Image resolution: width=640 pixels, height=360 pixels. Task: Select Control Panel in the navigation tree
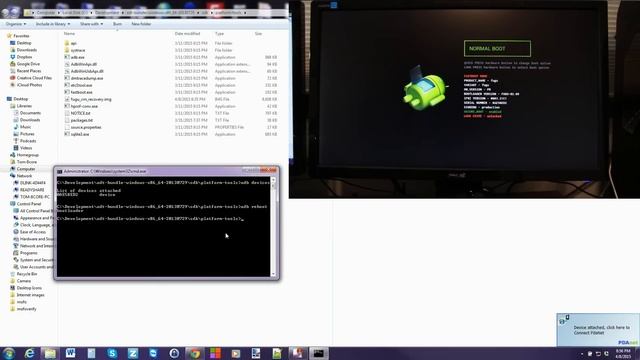point(29,204)
